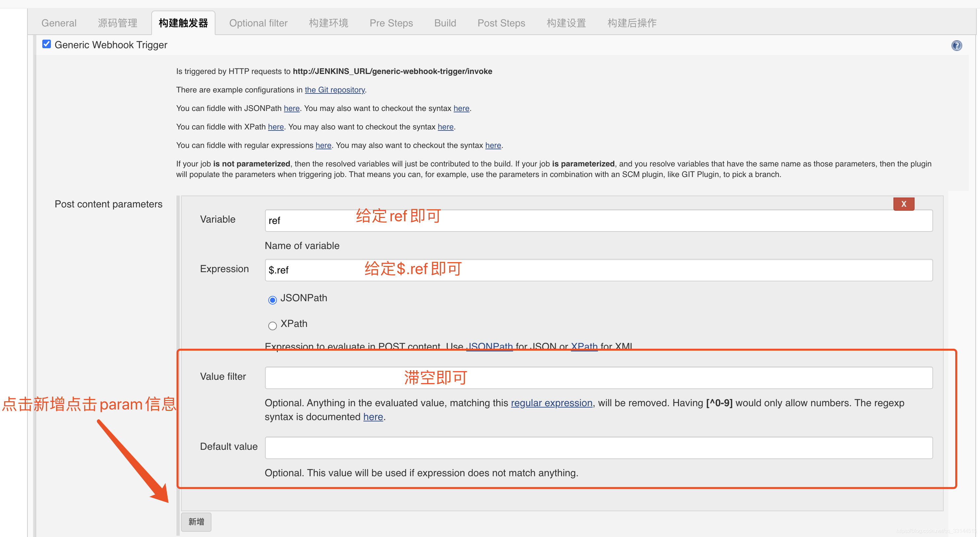Open the regexp syntax 'here' link

click(373, 416)
